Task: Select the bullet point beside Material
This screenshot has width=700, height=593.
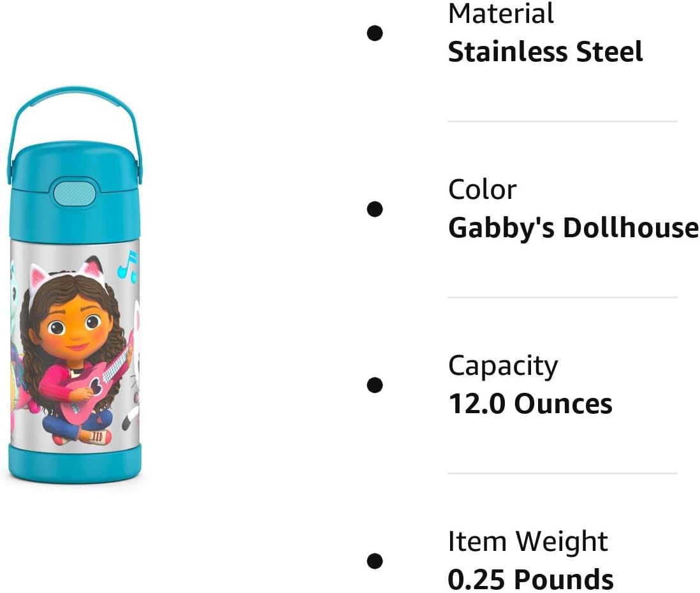Action: 375,33
